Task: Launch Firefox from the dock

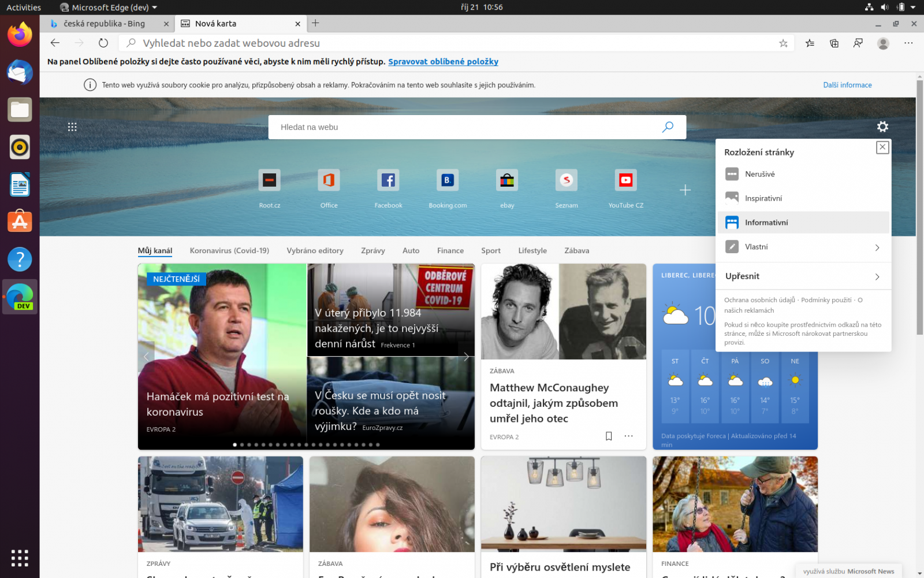Action: click(x=20, y=35)
